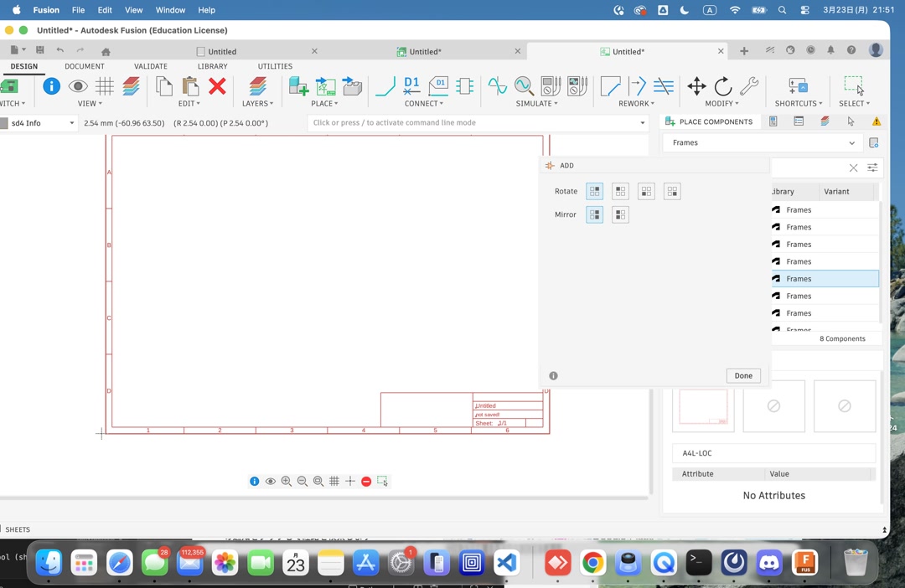Click the notifications bell icon
Viewport: 905px width, 588px height.
tap(830, 50)
